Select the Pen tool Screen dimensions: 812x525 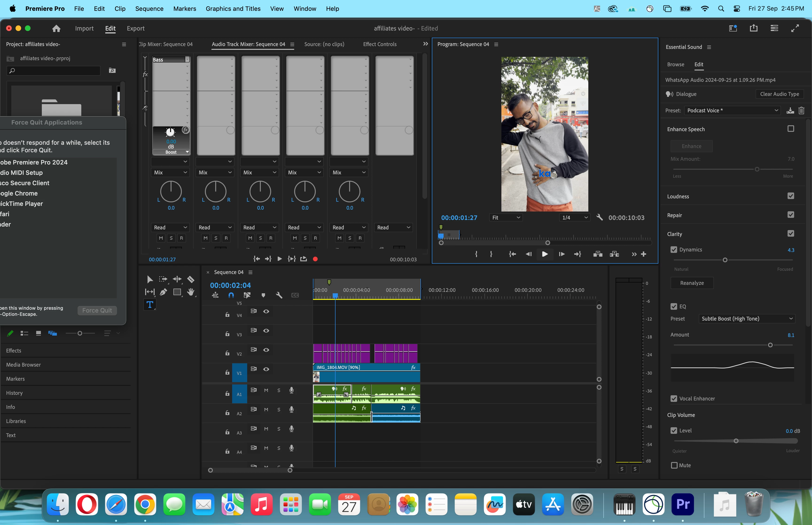click(x=163, y=292)
